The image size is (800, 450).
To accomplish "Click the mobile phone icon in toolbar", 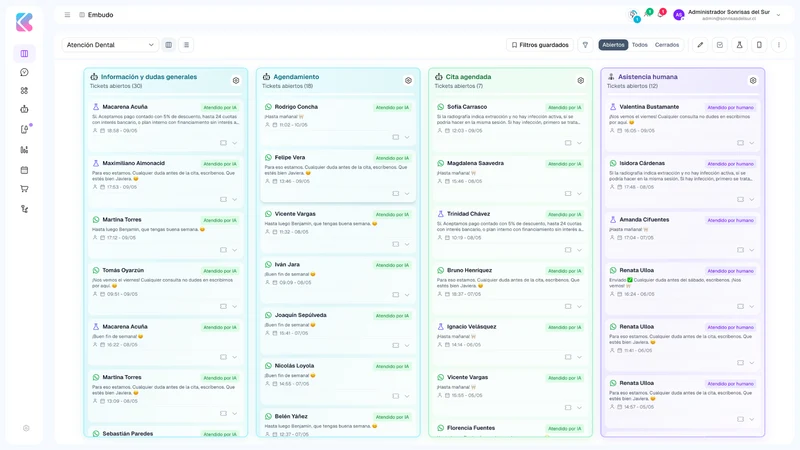I will [x=759, y=45].
